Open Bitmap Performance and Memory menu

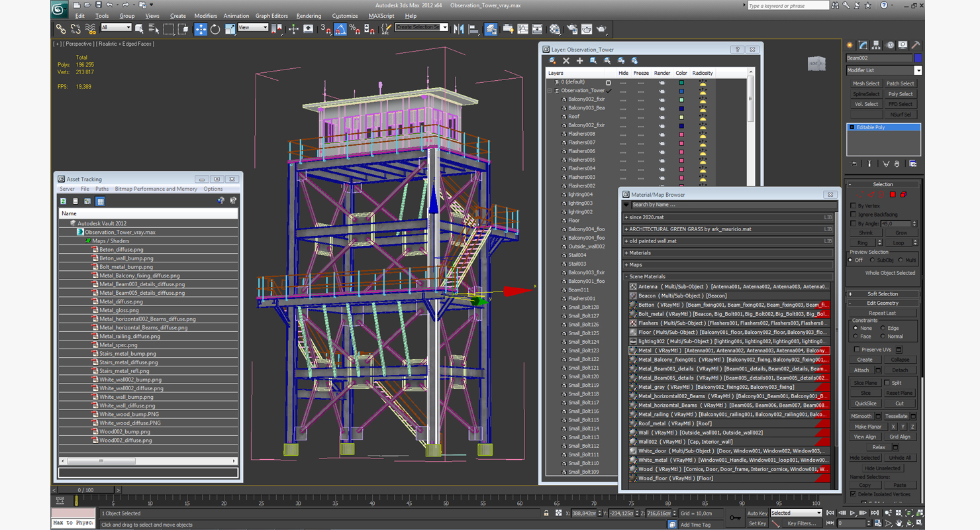(x=156, y=189)
